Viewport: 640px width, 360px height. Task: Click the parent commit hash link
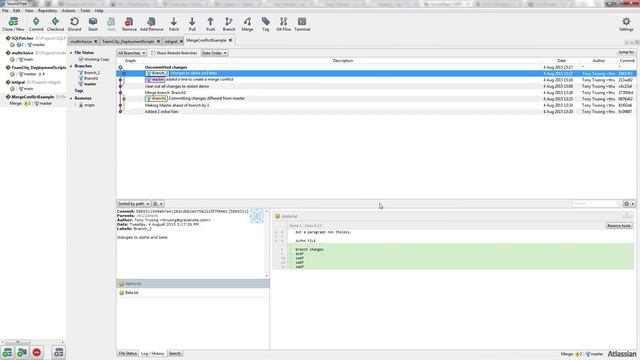click(146, 216)
